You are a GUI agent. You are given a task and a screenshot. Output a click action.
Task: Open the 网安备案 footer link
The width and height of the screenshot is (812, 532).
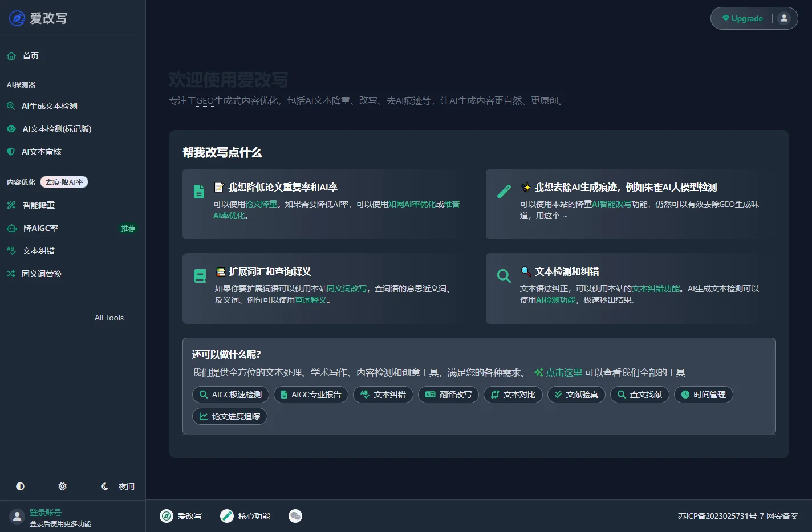(782, 516)
